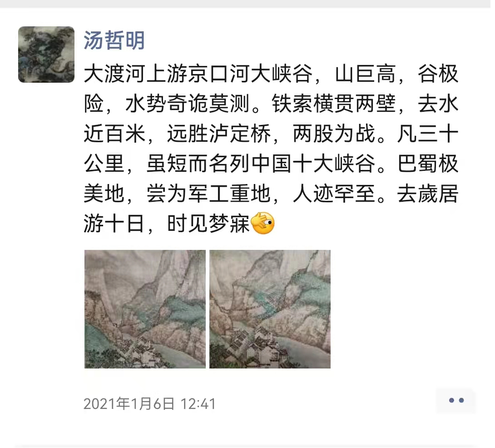495x448 pixels.
Task: Click the phrase 尝为军工重地 in the post
Action: tap(208, 194)
